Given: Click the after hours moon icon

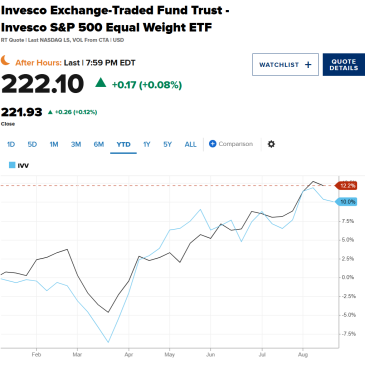Looking at the screenshot, I should pyautogui.click(x=5, y=61).
